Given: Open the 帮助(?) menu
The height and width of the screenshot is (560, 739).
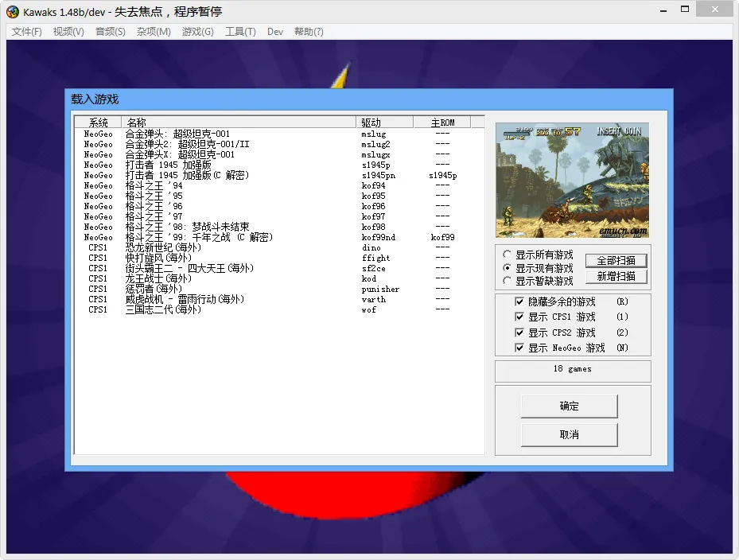Looking at the screenshot, I should click(309, 32).
